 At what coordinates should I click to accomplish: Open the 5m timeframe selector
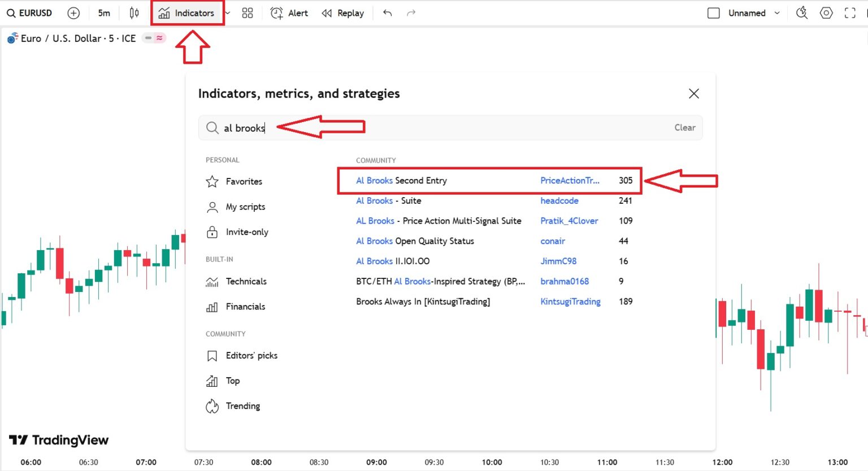click(x=104, y=13)
